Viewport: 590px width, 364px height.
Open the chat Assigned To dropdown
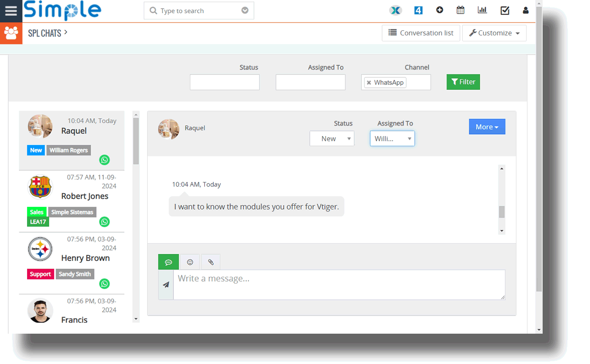pos(392,138)
